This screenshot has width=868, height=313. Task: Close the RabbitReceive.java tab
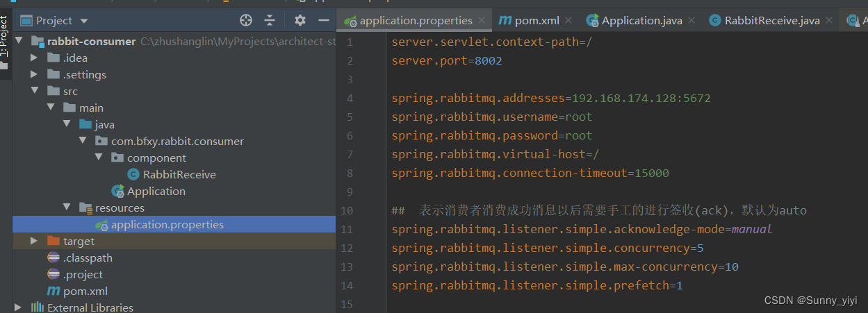tap(830, 21)
